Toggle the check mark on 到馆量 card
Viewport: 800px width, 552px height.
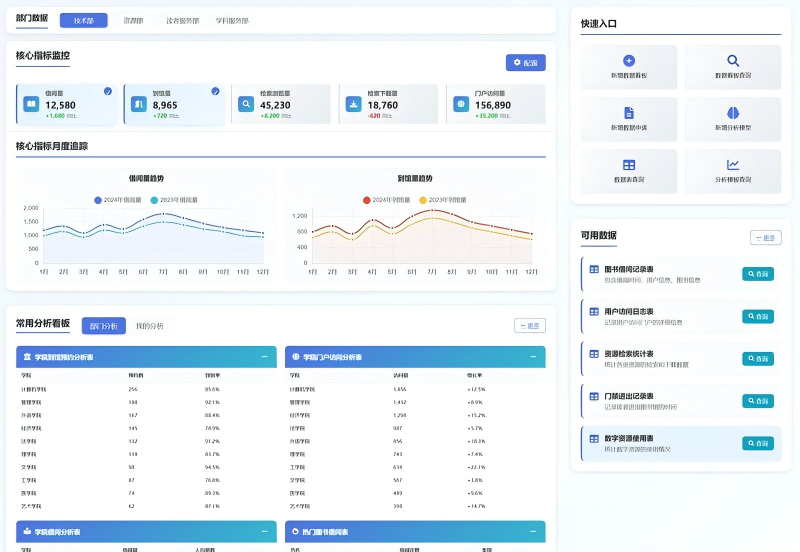pos(215,91)
